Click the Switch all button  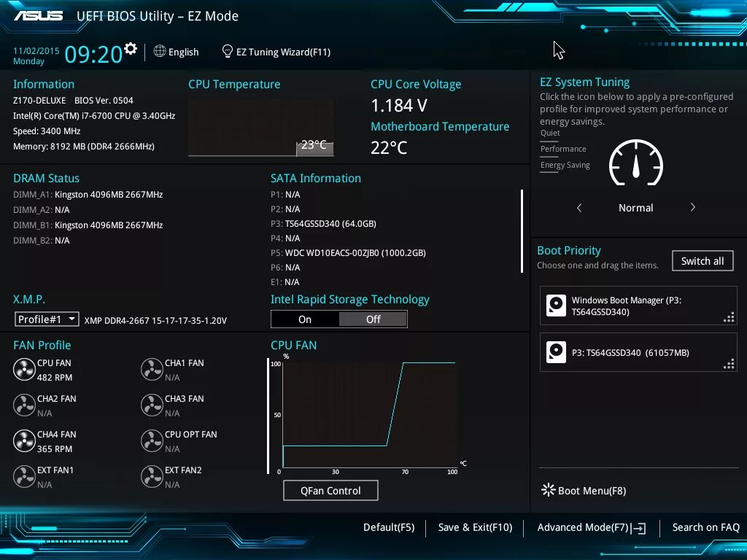pos(703,261)
